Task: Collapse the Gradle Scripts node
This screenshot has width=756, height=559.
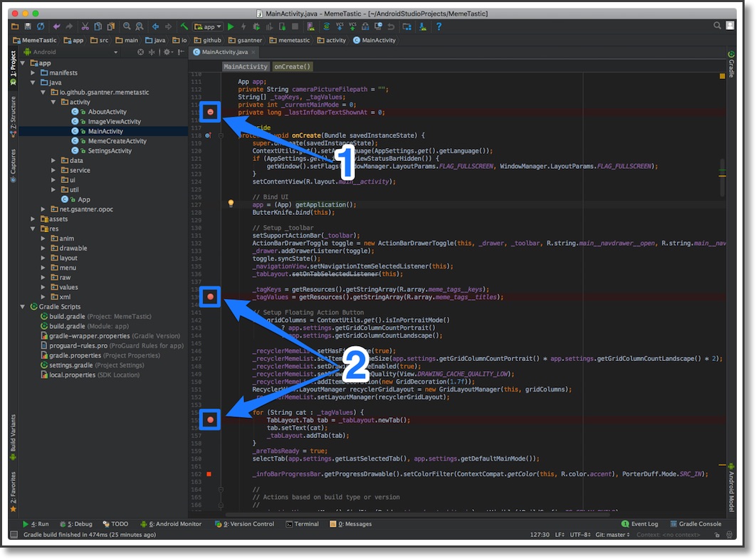Action: [23, 307]
